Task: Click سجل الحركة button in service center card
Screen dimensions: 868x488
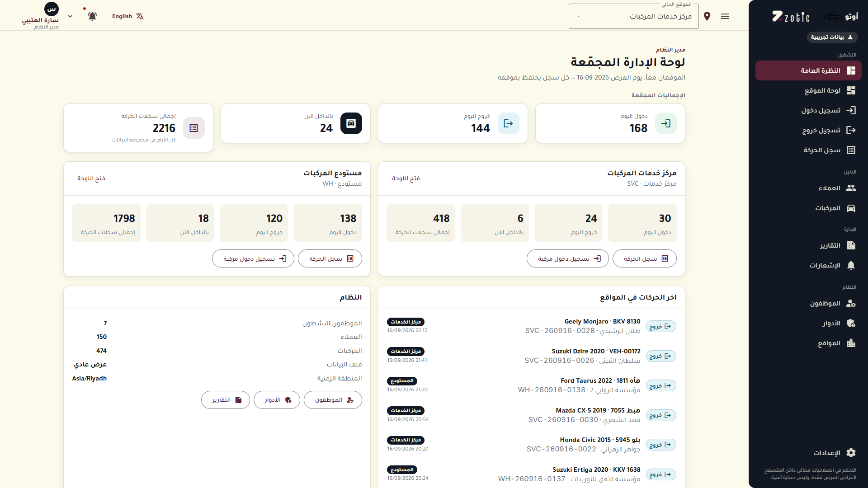Action: pos(645,258)
